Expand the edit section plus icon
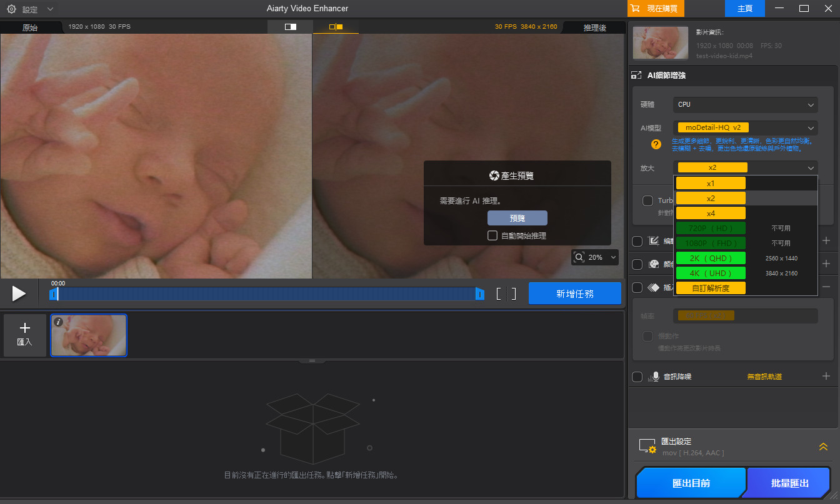Screen dimensions: 840x504 [826, 240]
